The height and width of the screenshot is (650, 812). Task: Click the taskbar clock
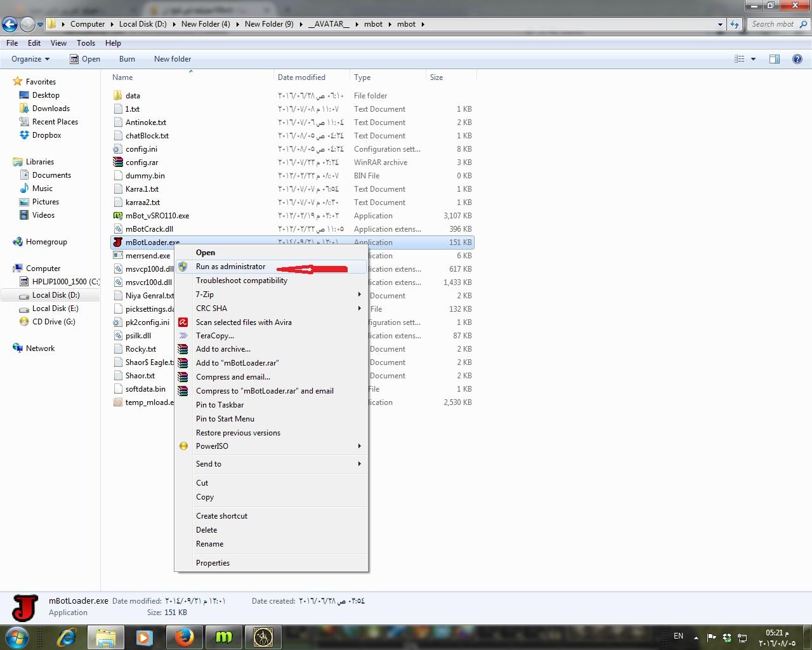pos(777,638)
